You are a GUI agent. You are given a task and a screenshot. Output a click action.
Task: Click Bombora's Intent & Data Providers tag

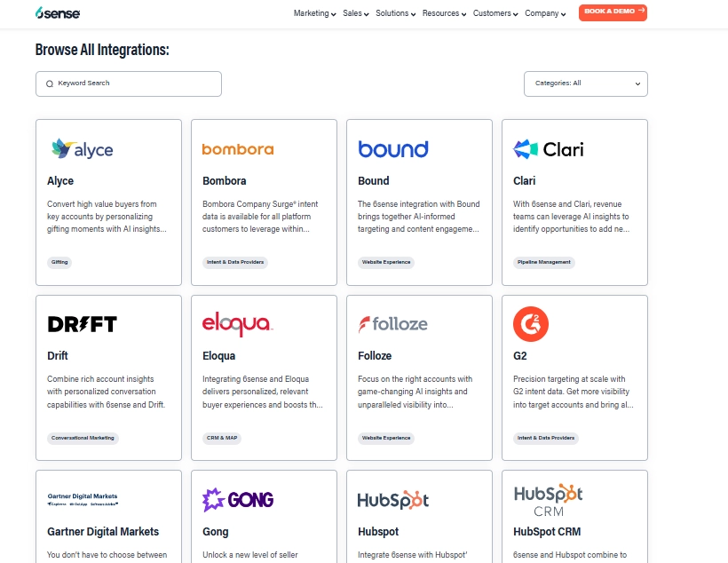pyautogui.click(x=235, y=263)
